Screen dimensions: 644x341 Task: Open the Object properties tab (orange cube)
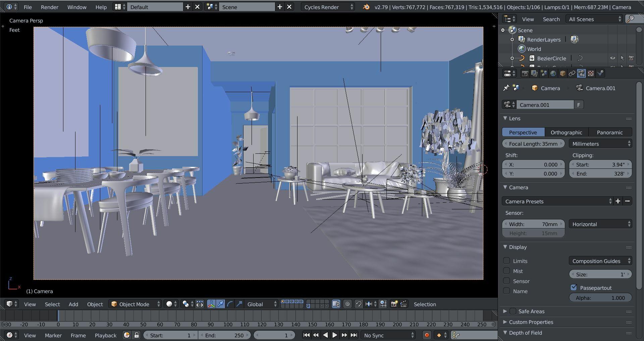coord(562,73)
